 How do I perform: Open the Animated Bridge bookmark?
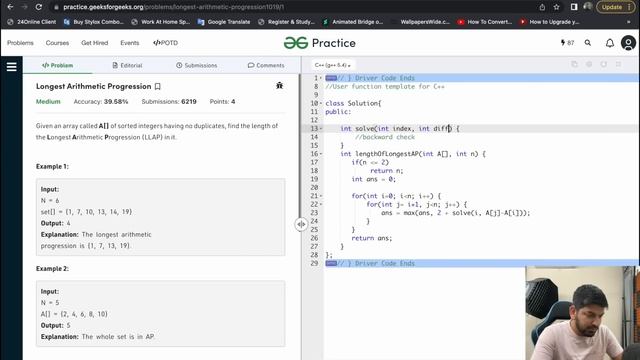[353, 22]
